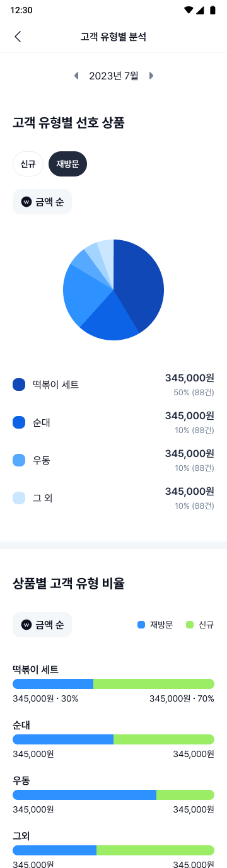The image size is (227, 868).
Task: Open 금액 순 sort under 선호 상품
Action: click(42, 202)
